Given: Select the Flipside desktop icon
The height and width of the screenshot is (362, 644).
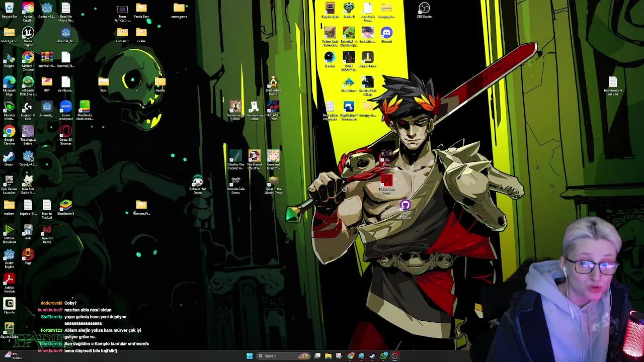Looking at the screenshot, I should pos(9,306).
